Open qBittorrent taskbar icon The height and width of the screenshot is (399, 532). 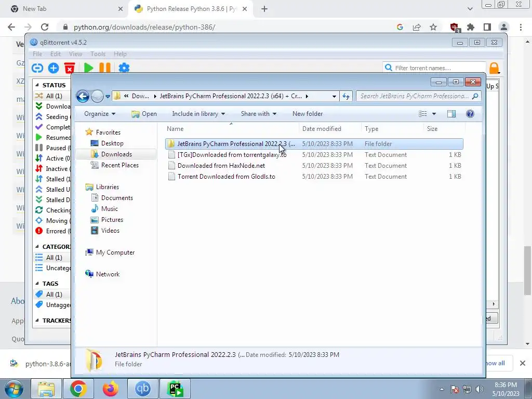point(142,389)
